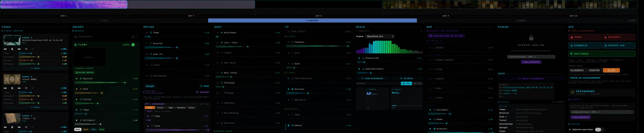Enable the Tunnel effect
The image size is (644, 133).
coord(147,65)
